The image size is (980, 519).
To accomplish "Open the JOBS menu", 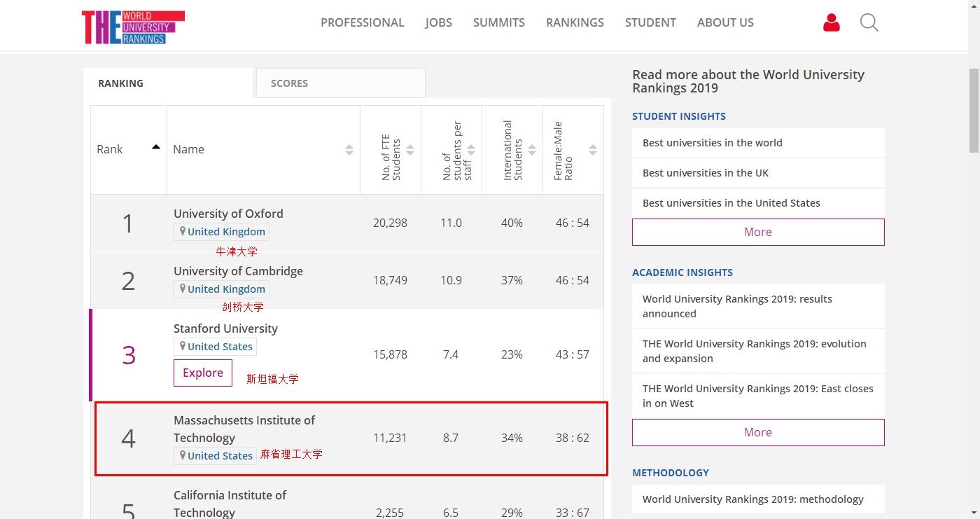I will [x=439, y=22].
